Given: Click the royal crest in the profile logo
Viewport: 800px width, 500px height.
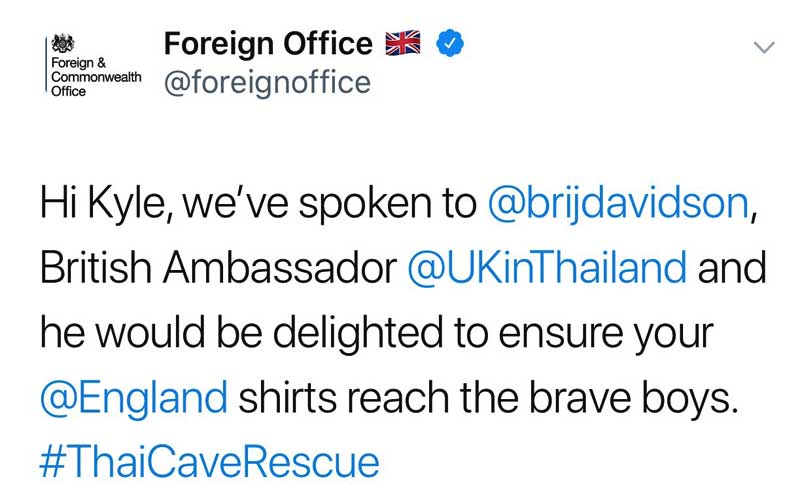Looking at the screenshot, I should (63, 43).
